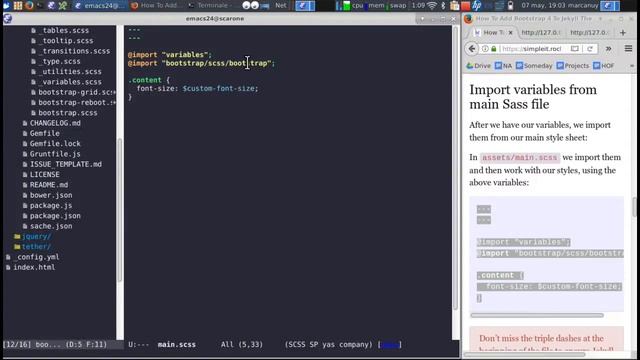Open the package.json file
640x360 pixels.
(55, 216)
